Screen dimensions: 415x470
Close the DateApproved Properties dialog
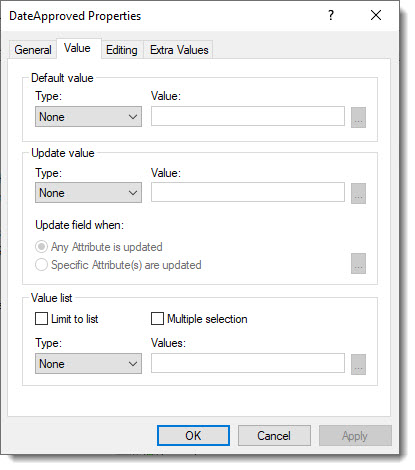click(376, 15)
